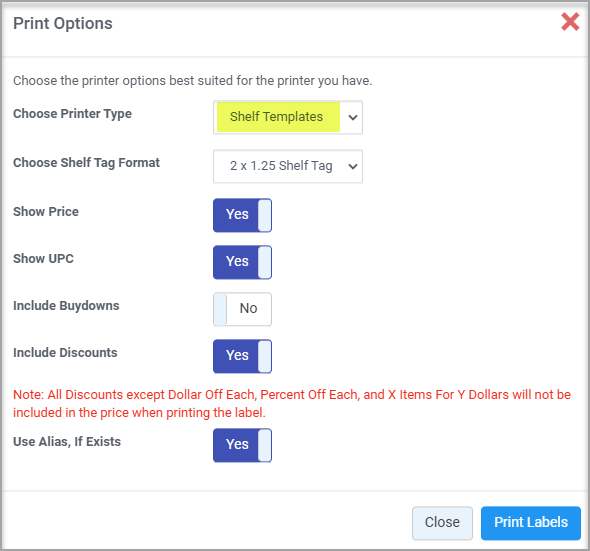Viewport: 590px width, 551px height.
Task: Toggle the Show UPC switch off
Action: tap(242, 262)
